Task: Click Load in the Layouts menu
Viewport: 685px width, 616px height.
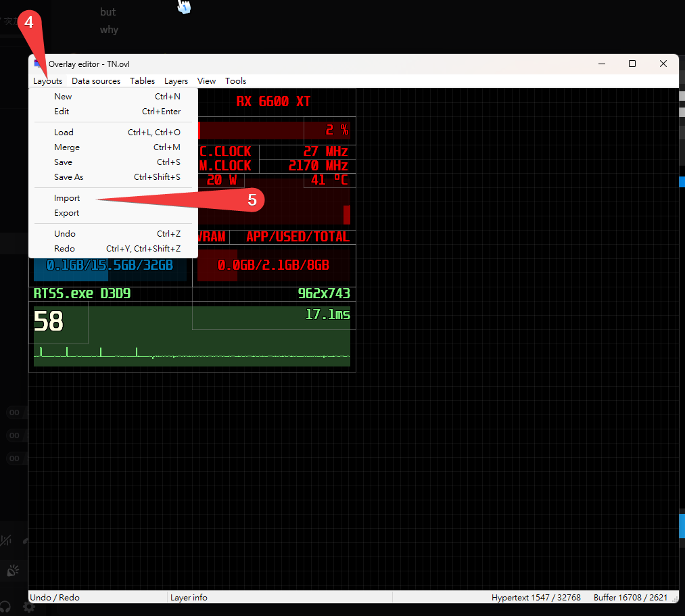Action: tap(64, 133)
